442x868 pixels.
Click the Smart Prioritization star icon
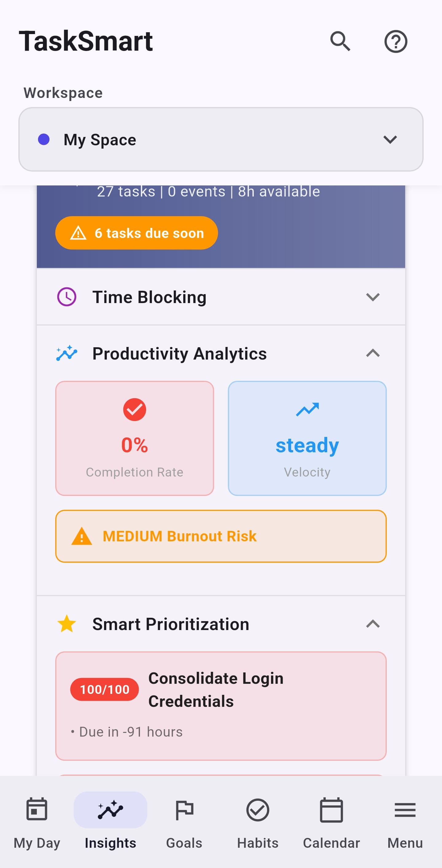pyautogui.click(x=67, y=624)
